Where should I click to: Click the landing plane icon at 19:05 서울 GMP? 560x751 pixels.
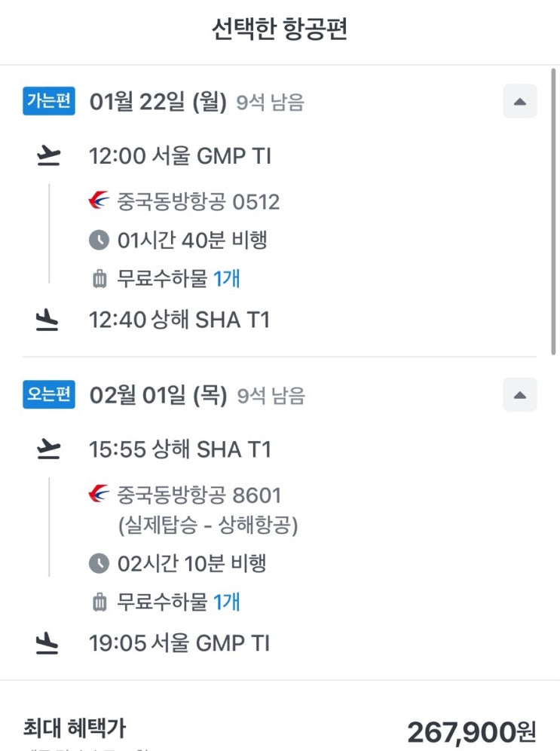(47, 642)
